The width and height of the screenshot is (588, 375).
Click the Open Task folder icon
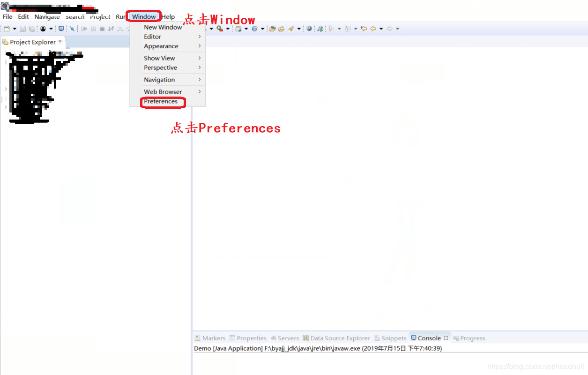(x=281, y=29)
